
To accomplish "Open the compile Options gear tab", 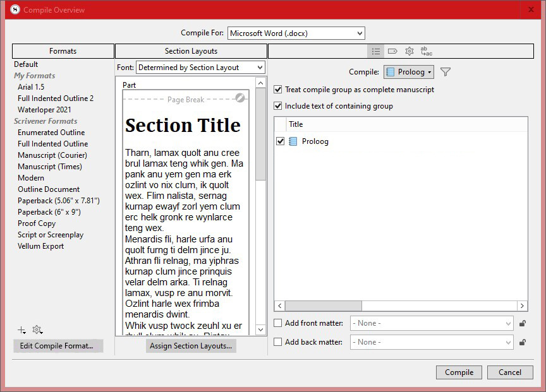I will point(409,52).
